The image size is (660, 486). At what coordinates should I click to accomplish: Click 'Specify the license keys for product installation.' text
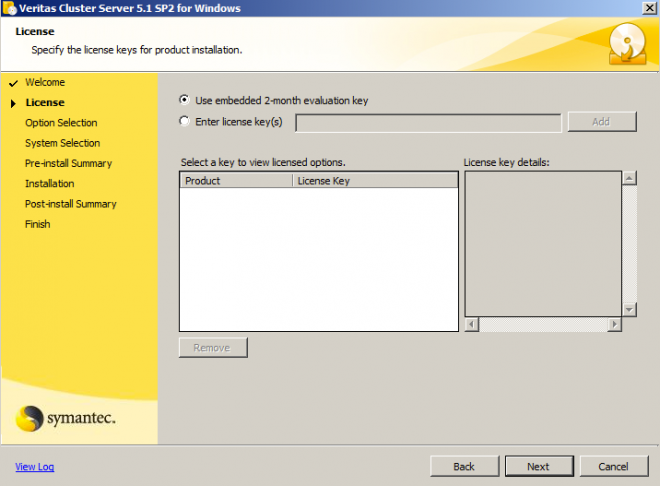[137, 50]
